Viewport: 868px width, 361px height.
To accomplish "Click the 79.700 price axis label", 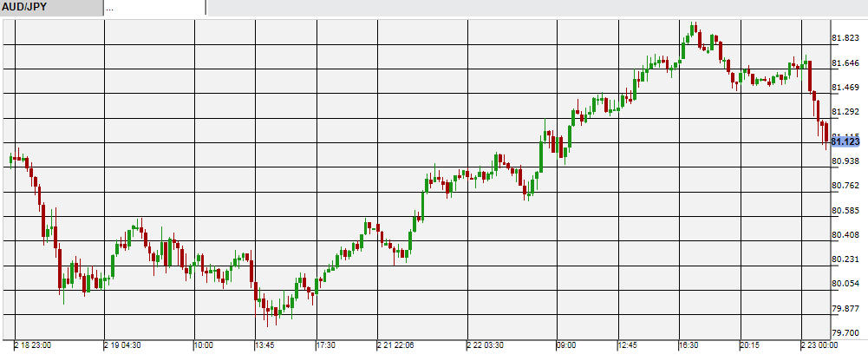I will [845, 332].
